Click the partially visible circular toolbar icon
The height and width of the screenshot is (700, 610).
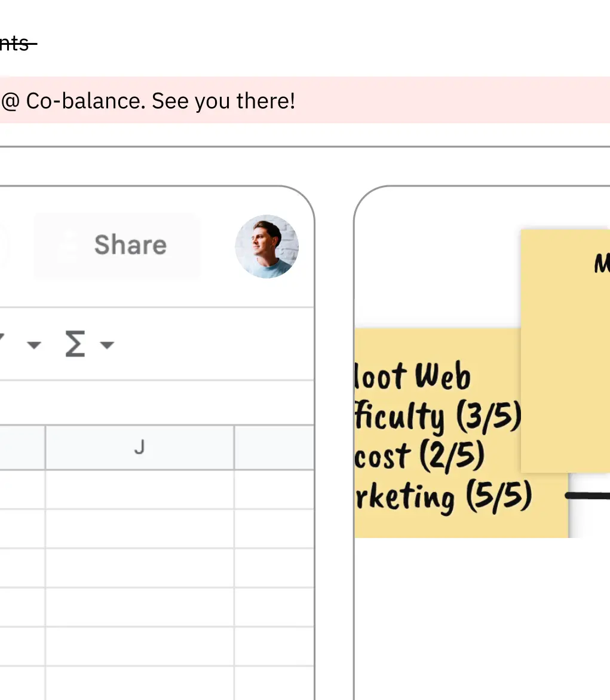[x=4, y=244]
